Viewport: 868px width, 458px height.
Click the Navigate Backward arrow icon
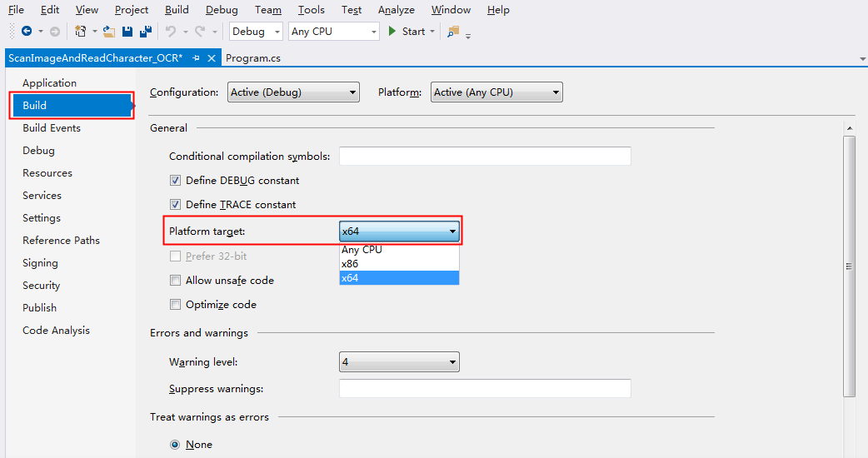pyautogui.click(x=26, y=31)
